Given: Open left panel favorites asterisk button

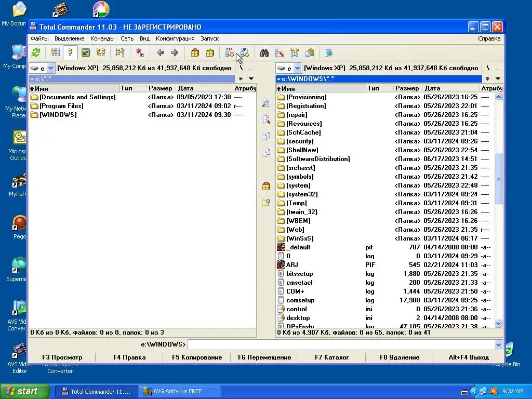Looking at the screenshot, I should [241, 79].
